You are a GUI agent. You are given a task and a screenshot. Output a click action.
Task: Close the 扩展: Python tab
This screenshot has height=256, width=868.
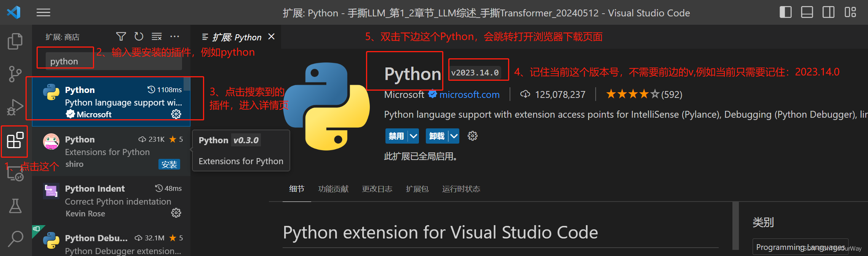point(271,37)
